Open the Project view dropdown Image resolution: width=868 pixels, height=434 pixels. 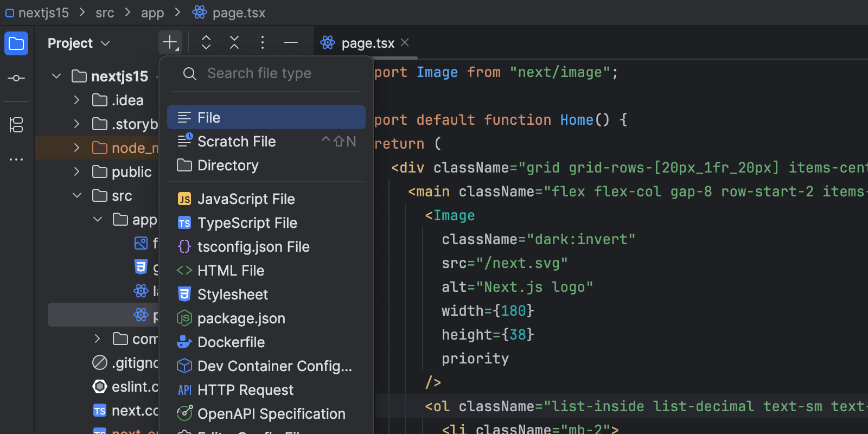coord(79,43)
